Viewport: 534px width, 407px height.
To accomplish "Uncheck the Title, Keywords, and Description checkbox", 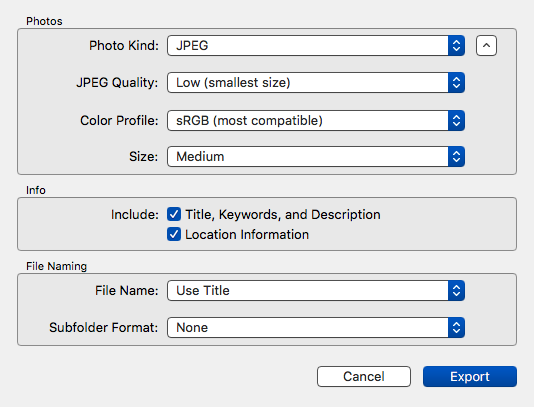I will (174, 214).
